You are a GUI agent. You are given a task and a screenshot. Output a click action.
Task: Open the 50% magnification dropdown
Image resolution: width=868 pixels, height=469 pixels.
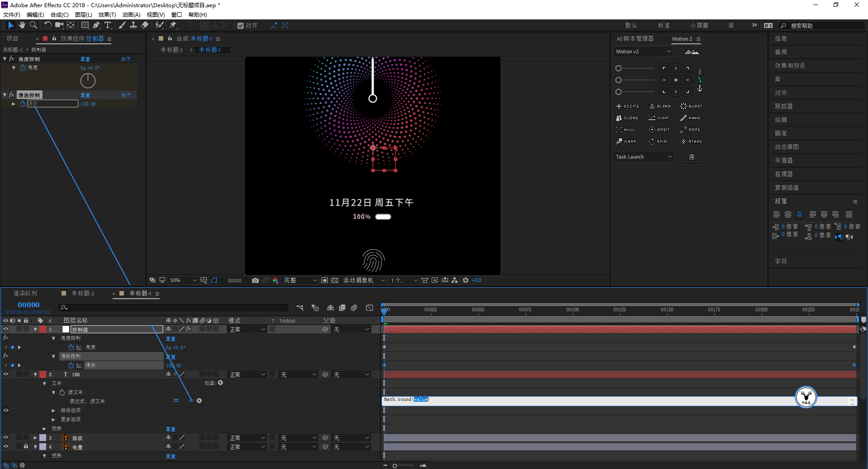tap(183, 281)
